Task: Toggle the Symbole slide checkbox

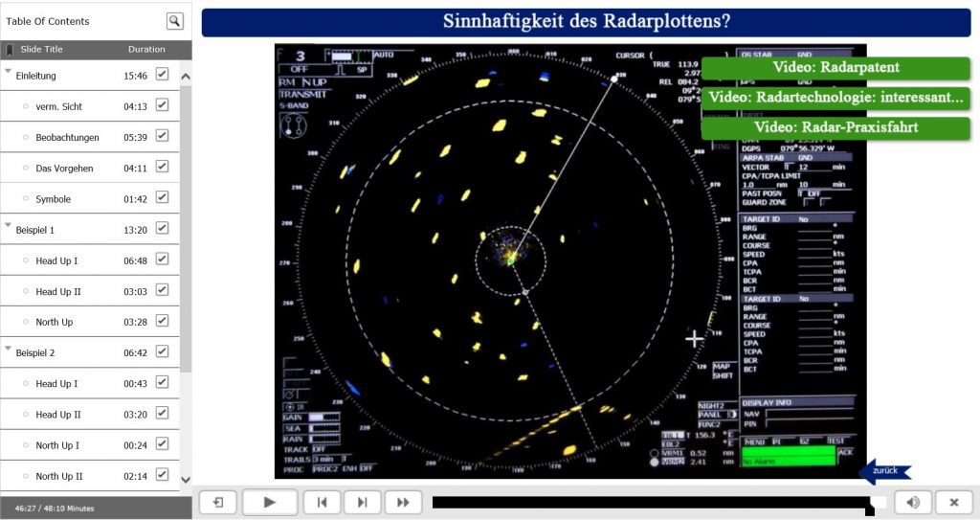Action: [162, 198]
